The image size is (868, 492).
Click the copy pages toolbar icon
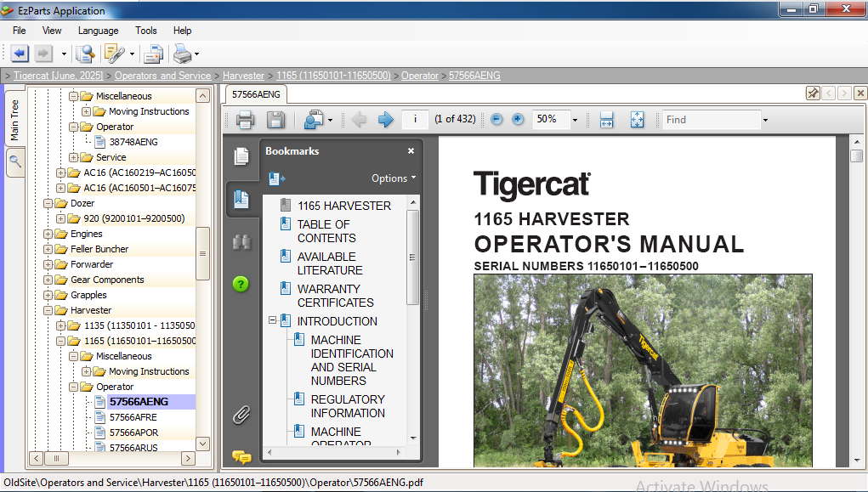coord(153,54)
